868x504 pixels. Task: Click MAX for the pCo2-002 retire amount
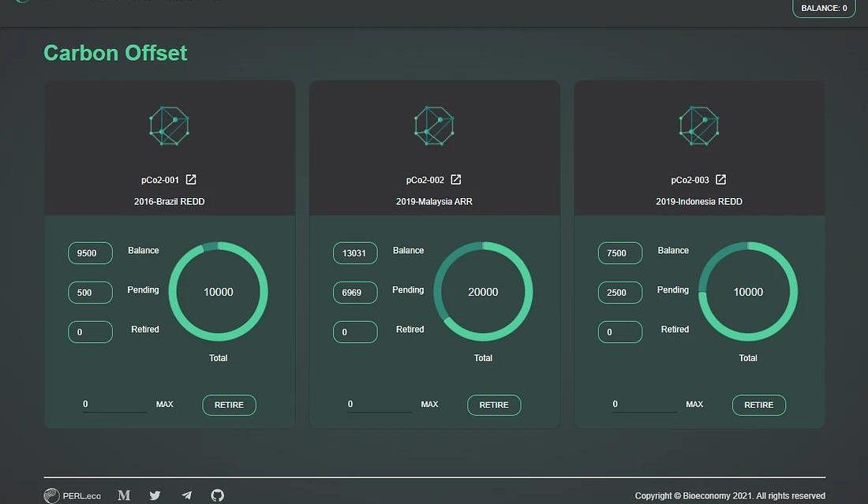(429, 405)
